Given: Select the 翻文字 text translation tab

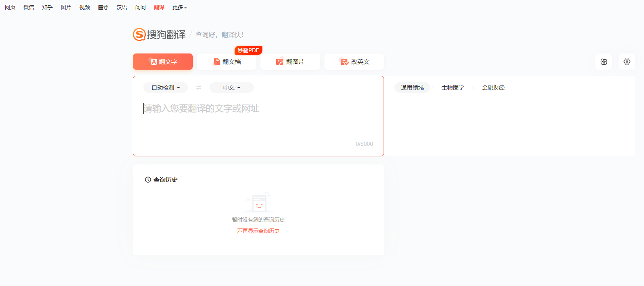Looking at the screenshot, I should [163, 62].
